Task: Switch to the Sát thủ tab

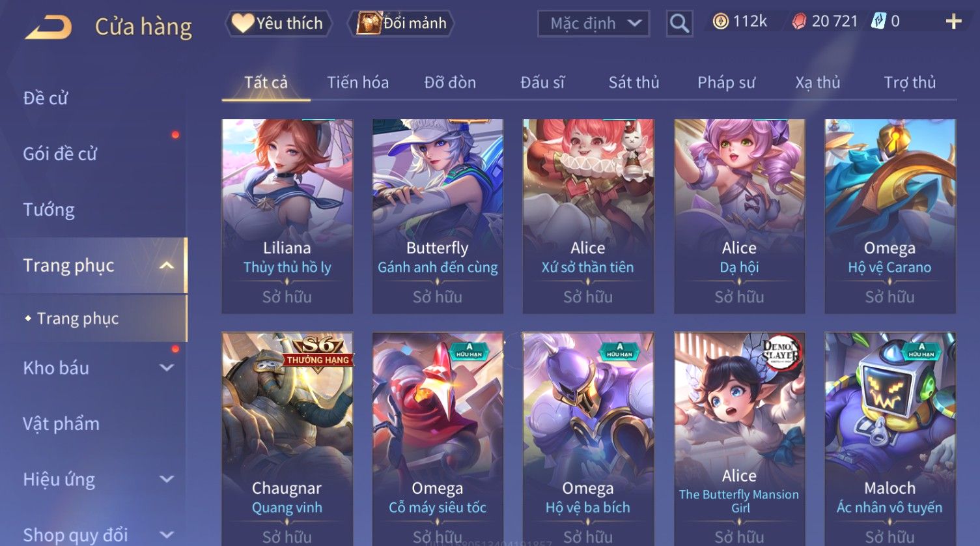Action: pyautogui.click(x=634, y=83)
